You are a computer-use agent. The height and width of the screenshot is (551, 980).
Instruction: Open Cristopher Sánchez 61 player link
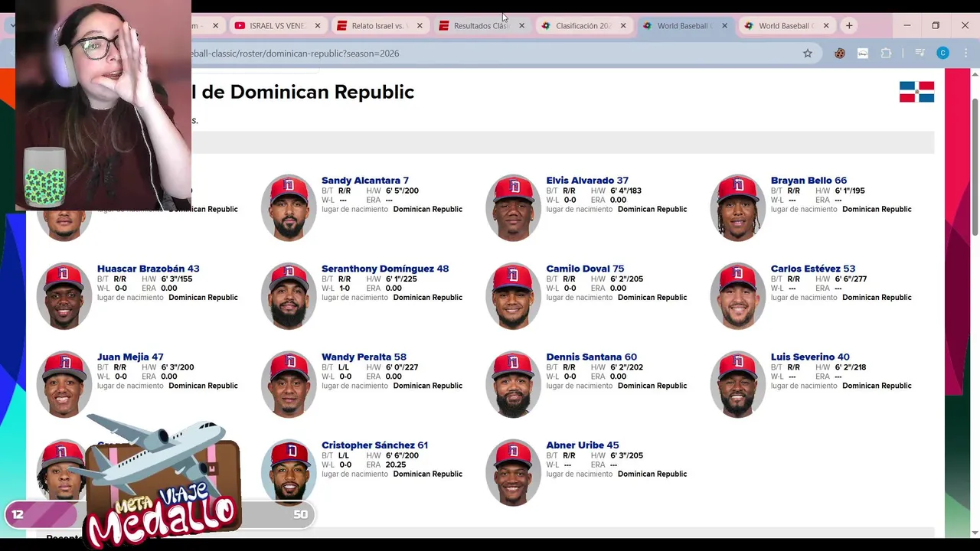click(374, 445)
